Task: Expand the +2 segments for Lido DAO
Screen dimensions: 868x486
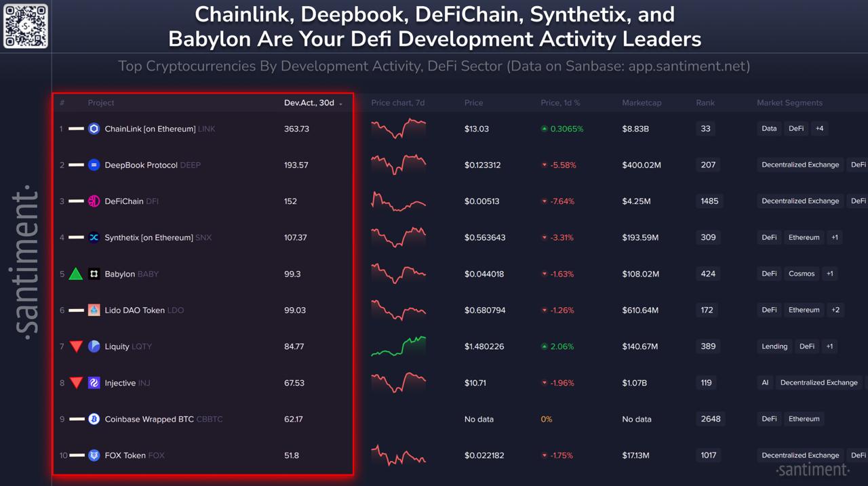Action: pos(835,310)
